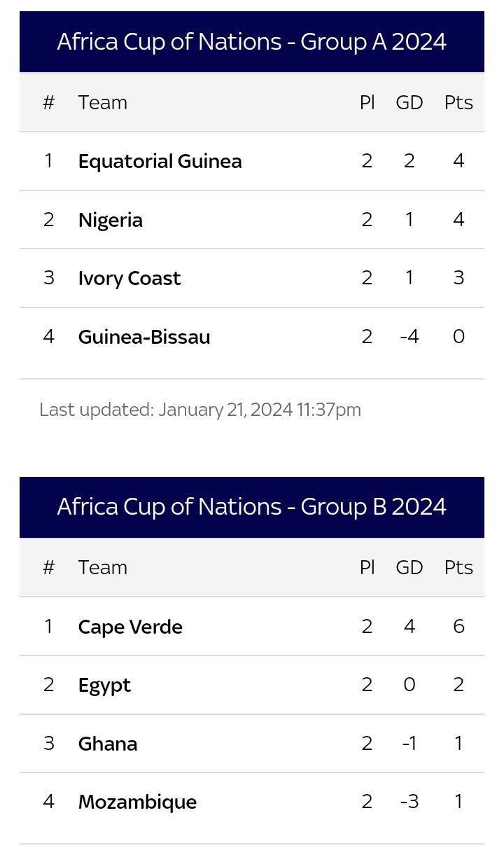Click the Group A 2024 table header
The width and height of the screenshot is (504, 848).
[x=252, y=42]
